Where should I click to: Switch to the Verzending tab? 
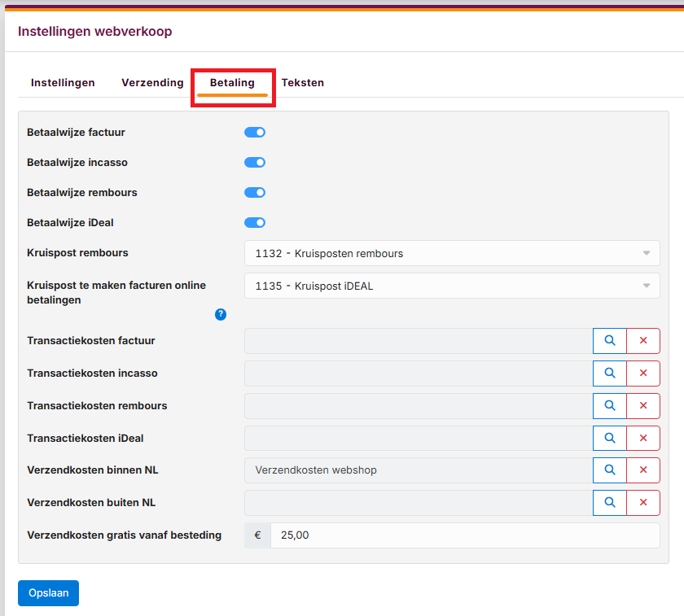click(152, 82)
